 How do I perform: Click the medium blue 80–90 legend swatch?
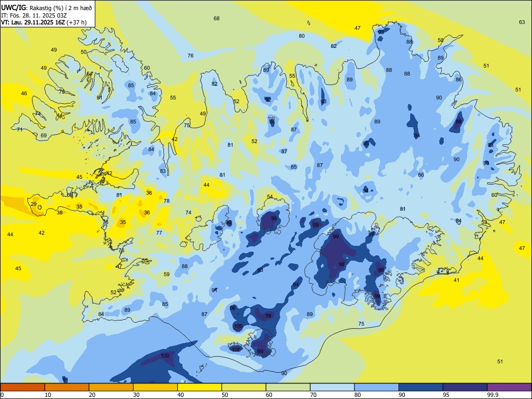point(377,387)
